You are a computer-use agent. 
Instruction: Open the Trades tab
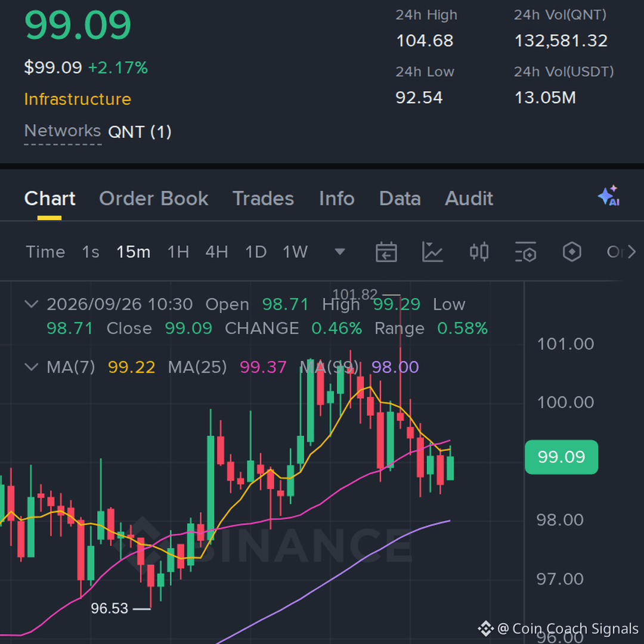(x=264, y=199)
